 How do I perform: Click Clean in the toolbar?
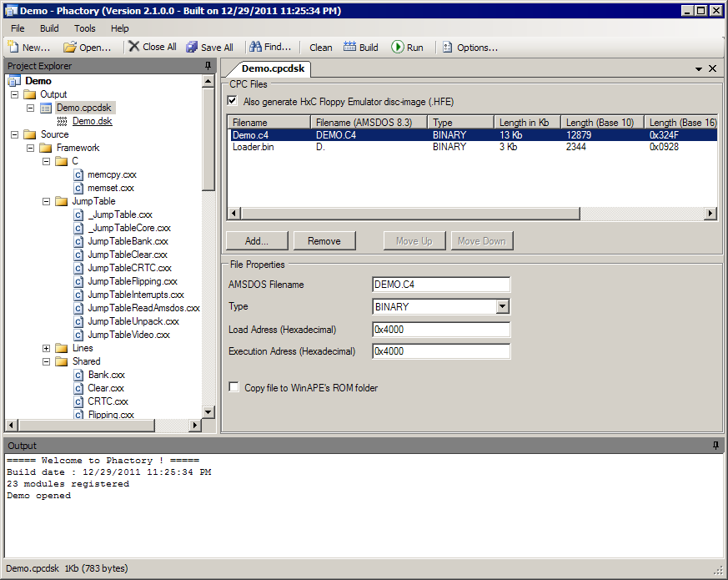point(321,48)
